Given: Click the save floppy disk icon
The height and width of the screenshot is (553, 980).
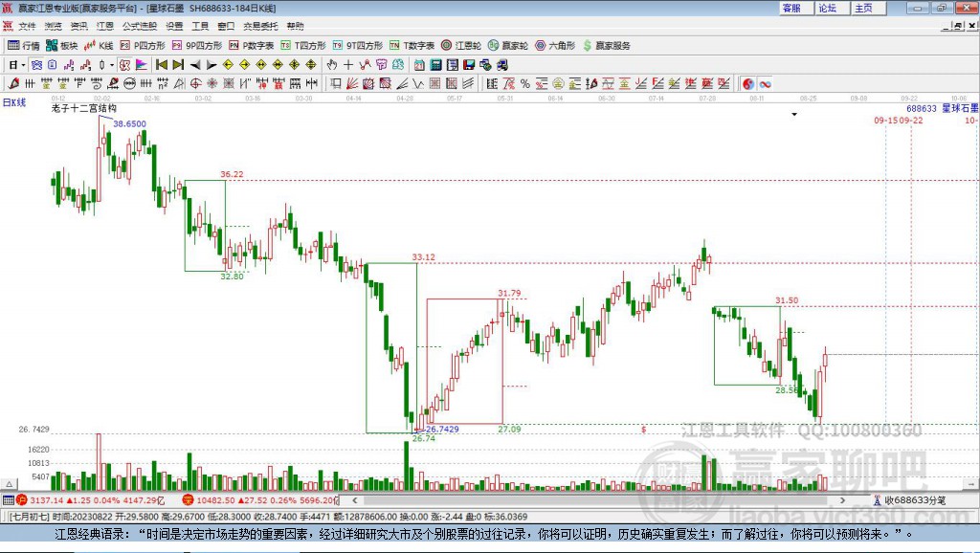Looking at the screenshot, I should [x=469, y=64].
